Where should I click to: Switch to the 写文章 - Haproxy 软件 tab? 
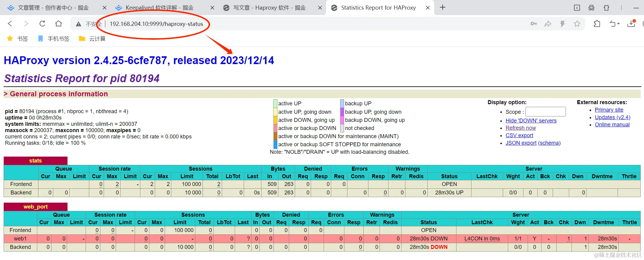point(269,8)
